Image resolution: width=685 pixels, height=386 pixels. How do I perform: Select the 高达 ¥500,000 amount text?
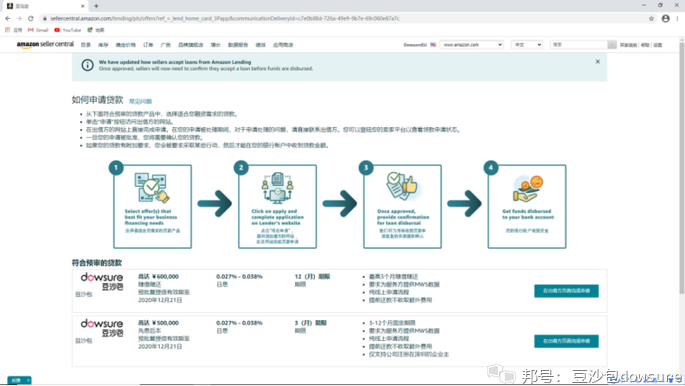[x=158, y=323]
